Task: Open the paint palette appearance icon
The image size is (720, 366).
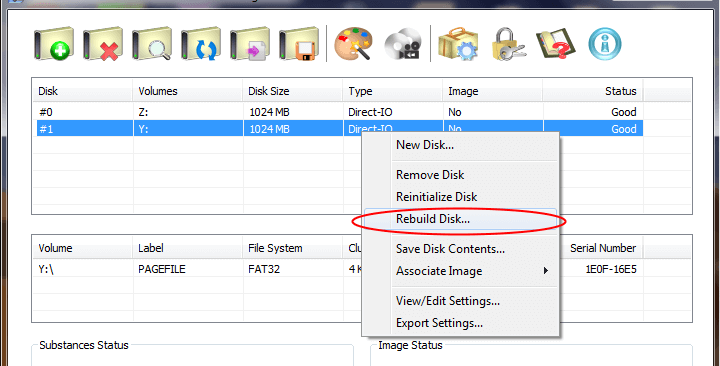Action: click(x=353, y=44)
